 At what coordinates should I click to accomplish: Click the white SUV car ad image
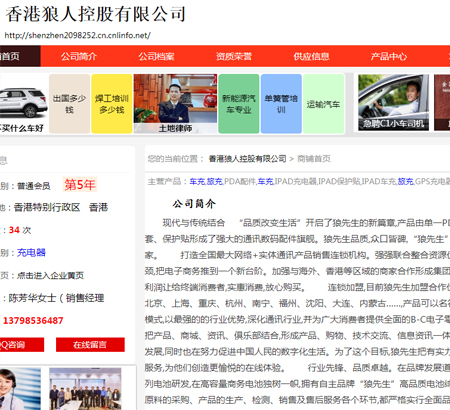[23, 104]
